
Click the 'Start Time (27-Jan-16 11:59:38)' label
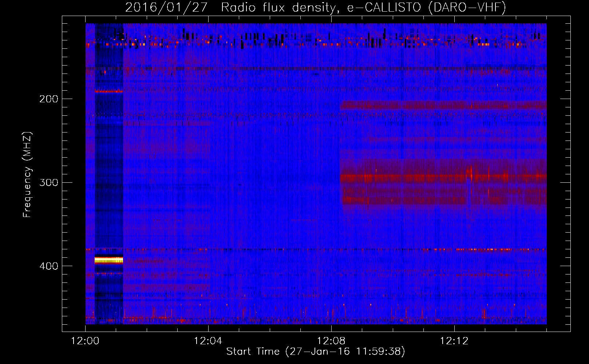click(316, 351)
